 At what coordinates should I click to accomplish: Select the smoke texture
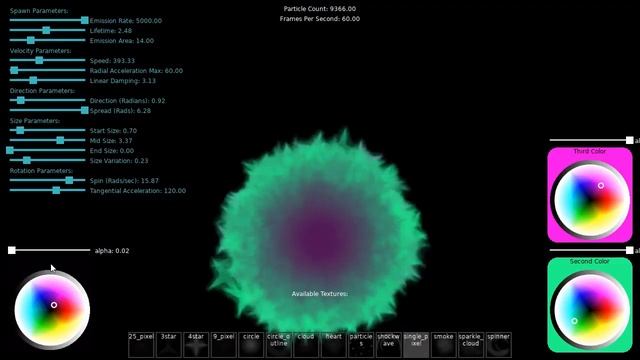click(x=444, y=345)
